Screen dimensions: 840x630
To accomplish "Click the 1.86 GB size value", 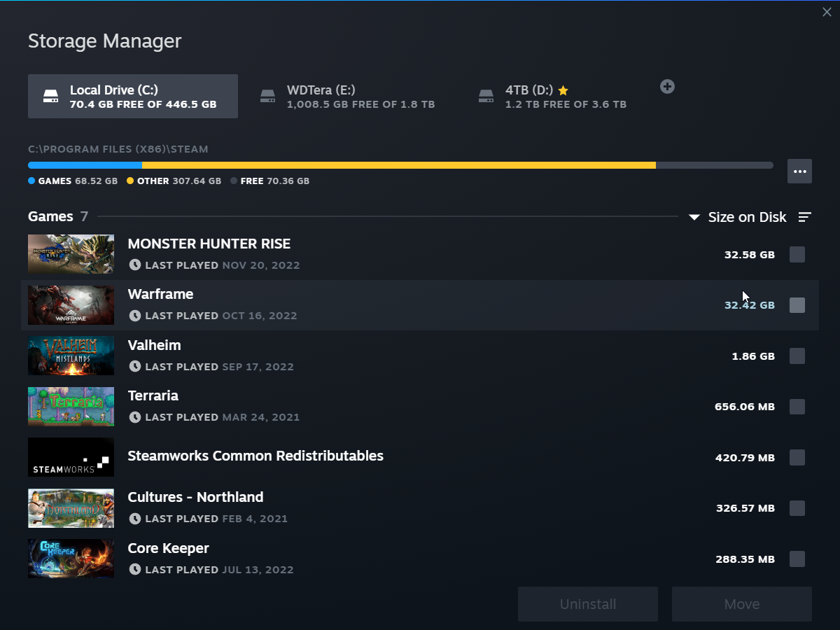I will point(753,356).
